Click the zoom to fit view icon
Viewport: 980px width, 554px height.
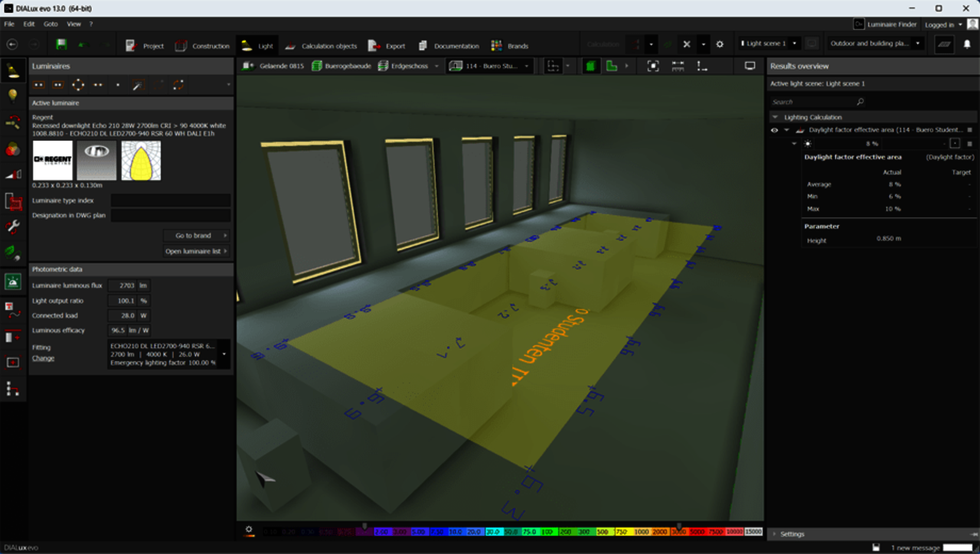coord(652,67)
